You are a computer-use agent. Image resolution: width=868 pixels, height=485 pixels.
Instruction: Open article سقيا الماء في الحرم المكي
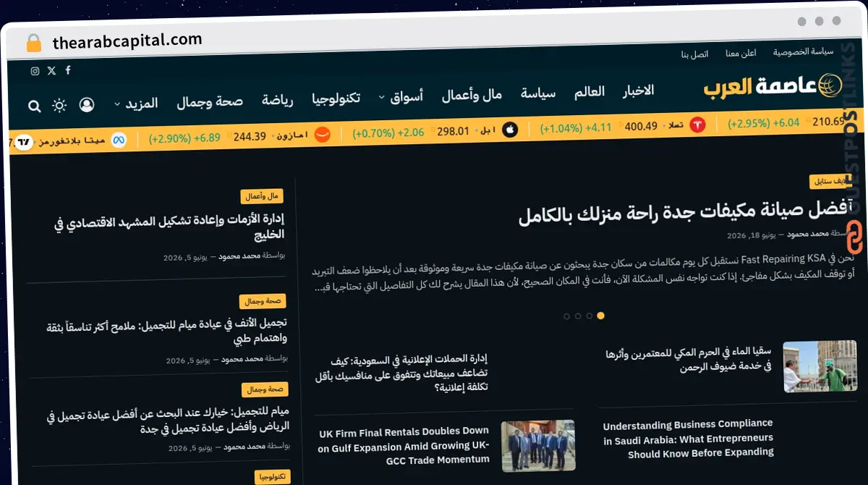(689, 360)
